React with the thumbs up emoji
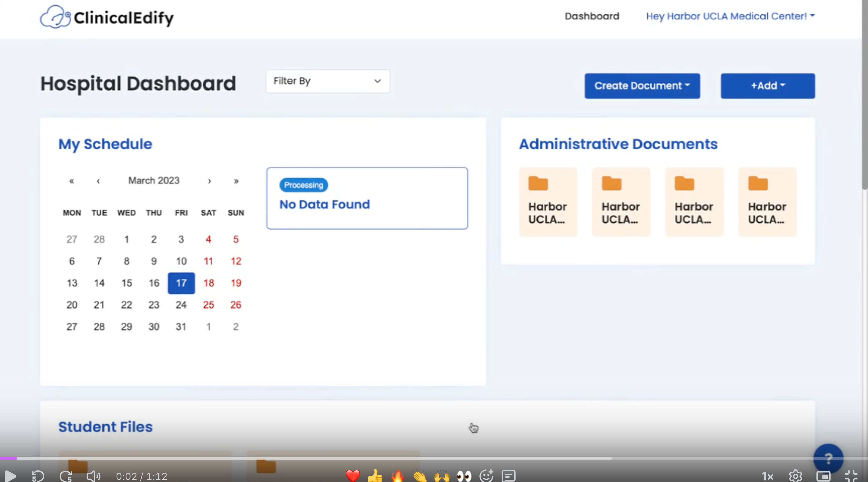The width and height of the screenshot is (868, 482). (x=375, y=476)
